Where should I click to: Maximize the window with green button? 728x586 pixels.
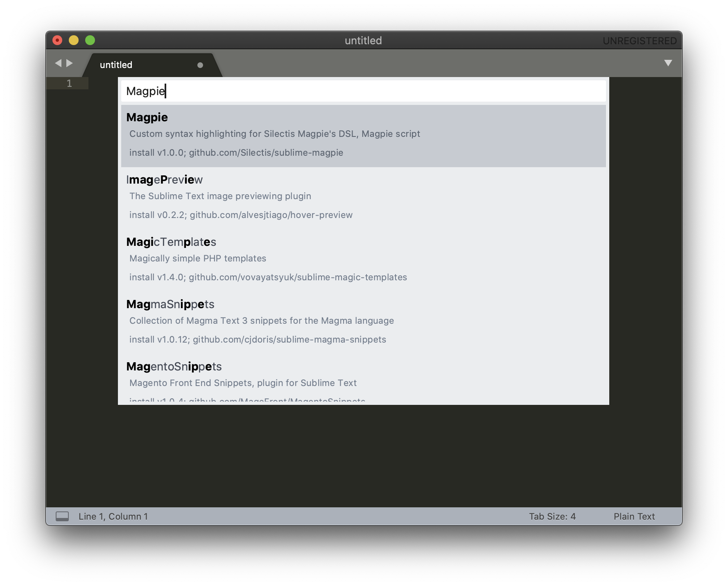tap(90, 40)
